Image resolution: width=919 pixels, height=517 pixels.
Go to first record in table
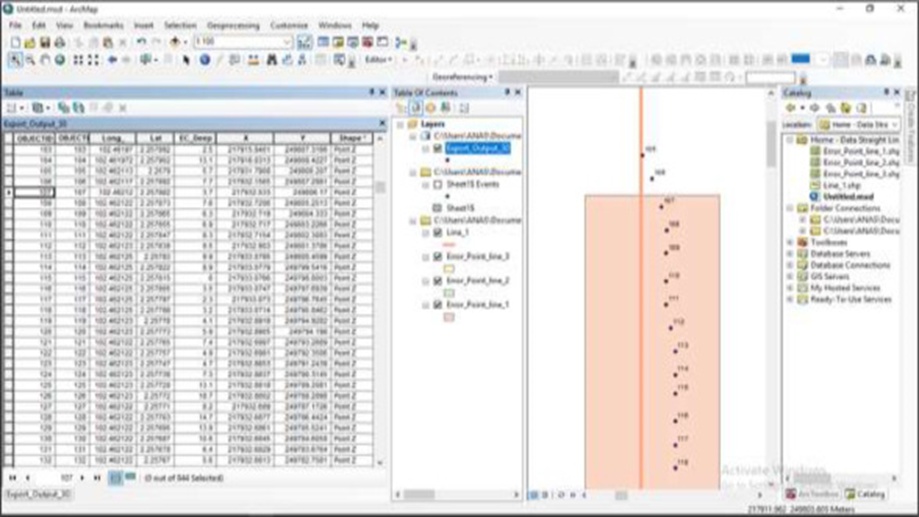tap(12, 478)
